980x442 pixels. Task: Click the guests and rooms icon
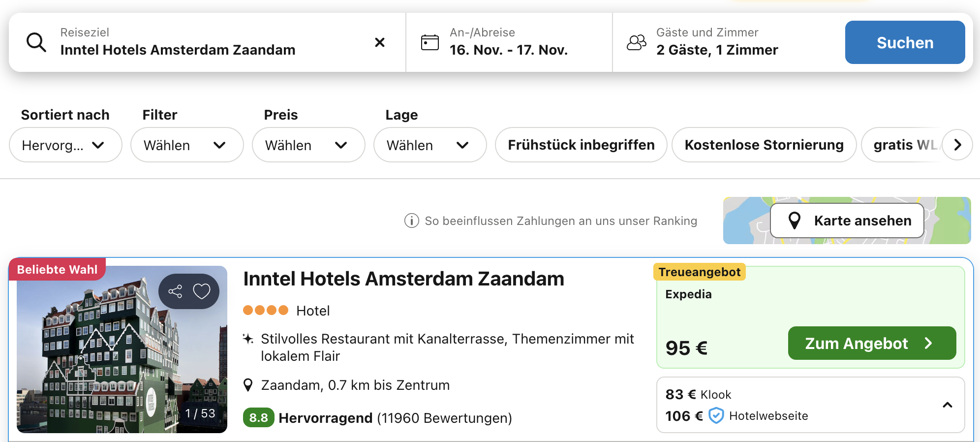(x=636, y=43)
